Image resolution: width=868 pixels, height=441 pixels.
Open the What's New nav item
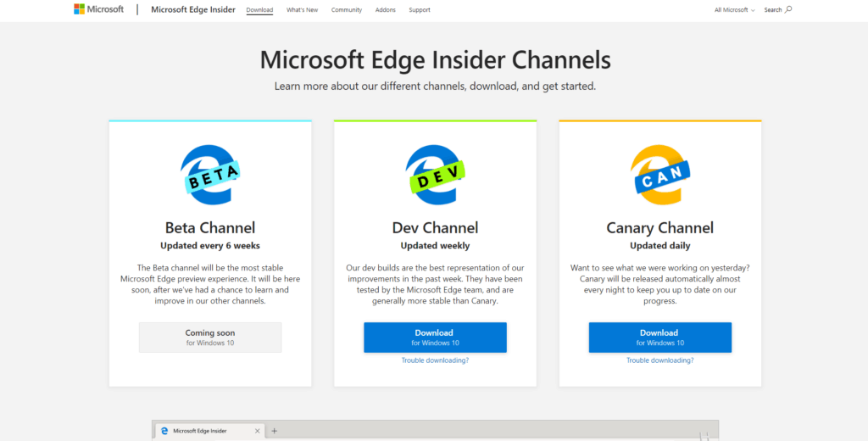pos(303,10)
